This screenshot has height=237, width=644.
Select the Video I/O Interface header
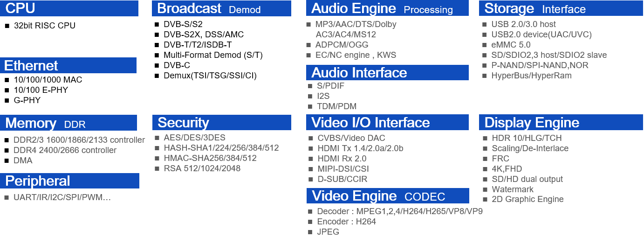[x=387, y=122]
